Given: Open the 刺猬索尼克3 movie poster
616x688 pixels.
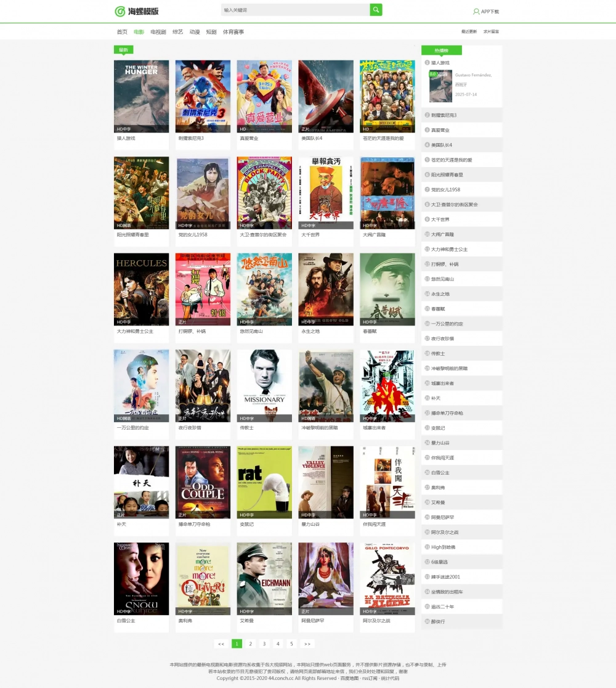Looking at the screenshot, I should pyautogui.click(x=203, y=96).
